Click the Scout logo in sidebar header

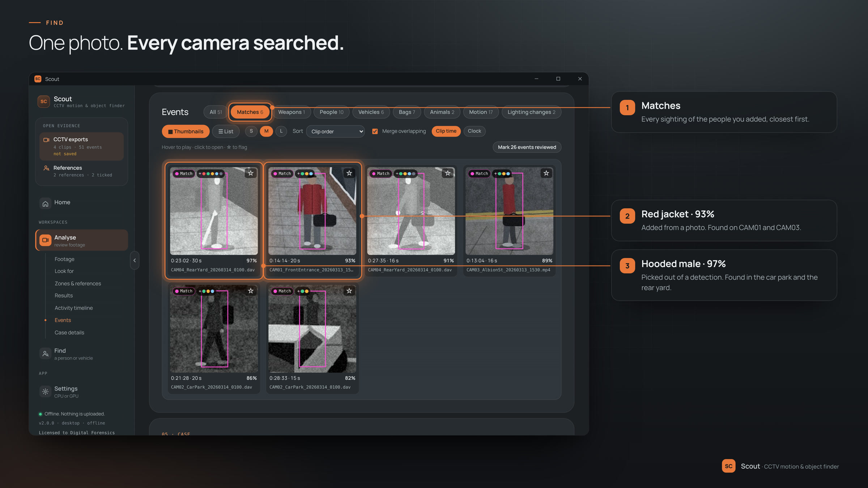[43, 102]
